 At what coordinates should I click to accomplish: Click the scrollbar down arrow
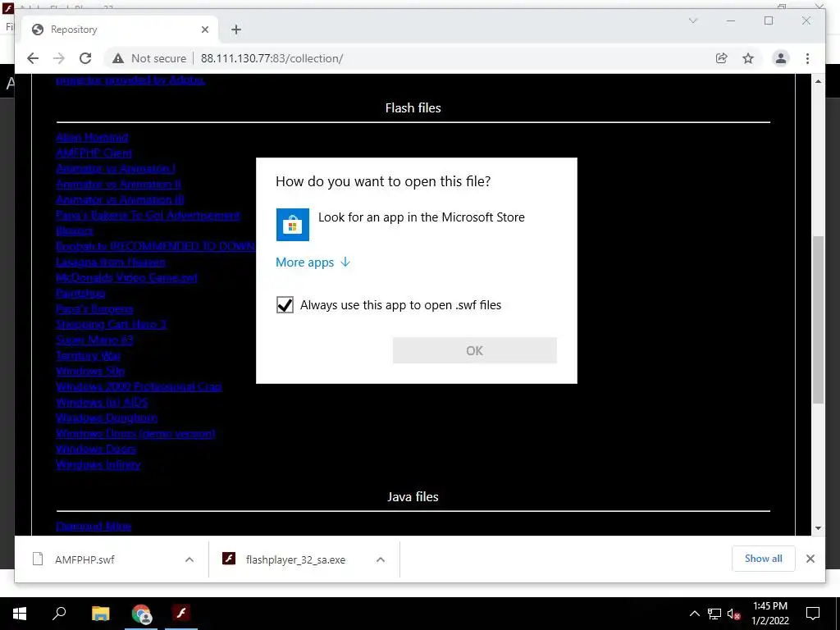(x=818, y=528)
